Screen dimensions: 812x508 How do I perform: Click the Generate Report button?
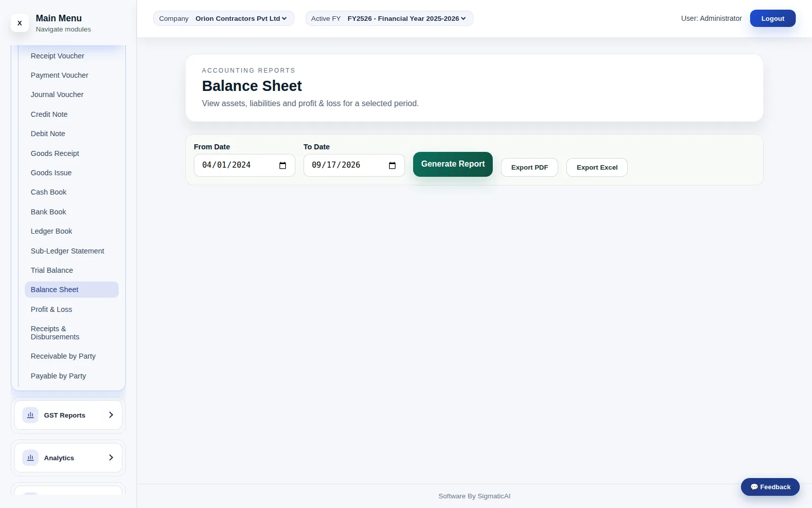(x=453, y=164)
